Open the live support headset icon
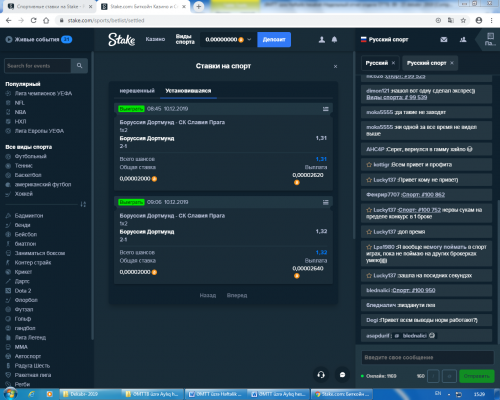 click(321, 375)
